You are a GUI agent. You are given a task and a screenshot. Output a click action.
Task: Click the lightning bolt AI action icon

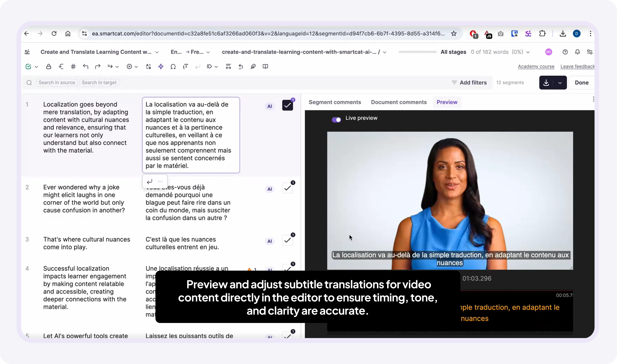click(x=161, y=67)
